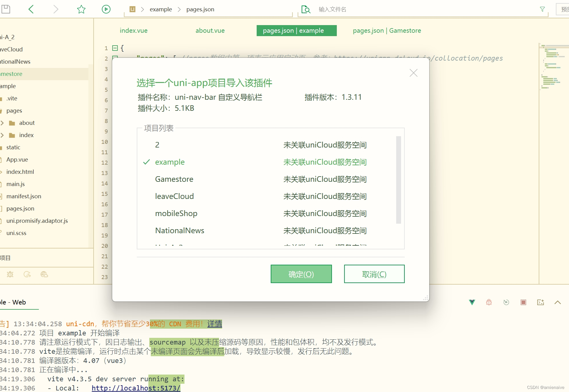569x392 pixels.
Task: Switch to the index.vue tab
Action: (134, 31)
